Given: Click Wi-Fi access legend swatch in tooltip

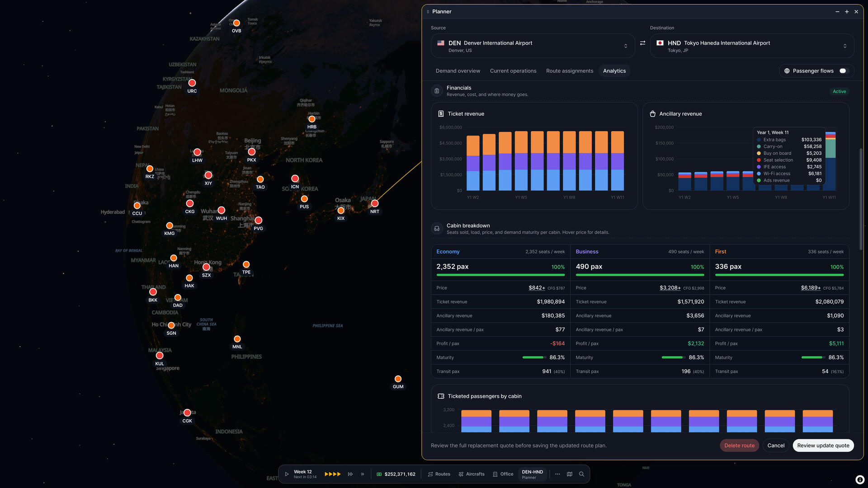Looking at the screenshot, I should tap(759, 174).
